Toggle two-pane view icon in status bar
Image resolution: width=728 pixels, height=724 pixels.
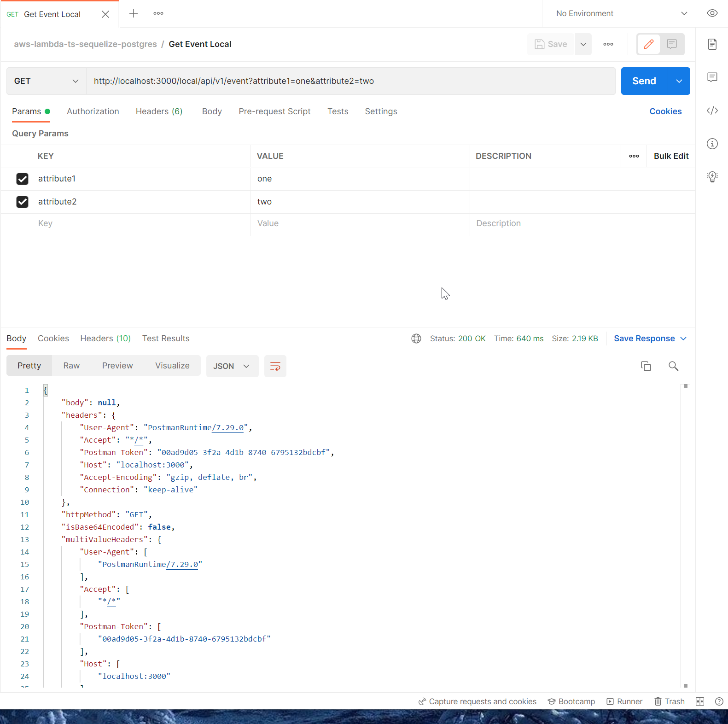(x=700, y=701)
